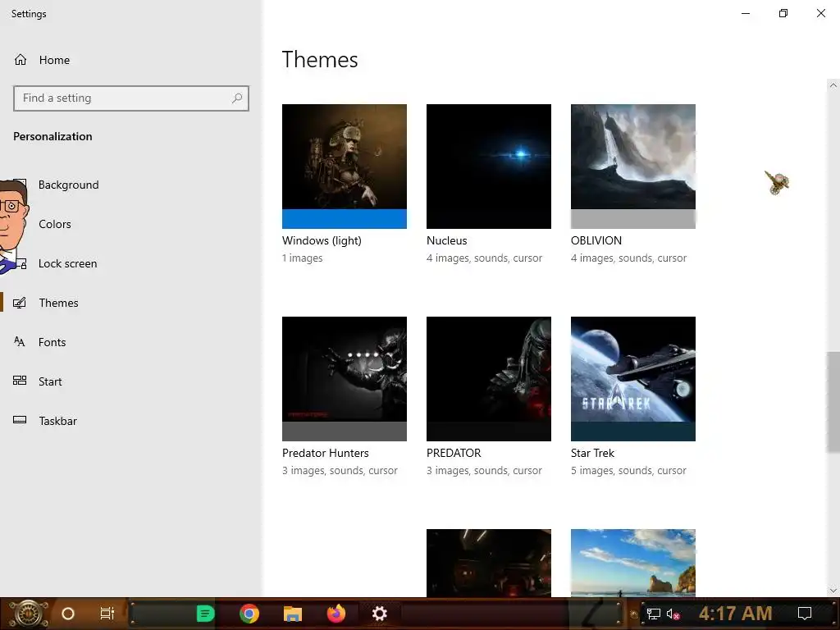Apply the Predator Hunters theme thumbnail
This screenshot has height=630, width=840.
[345, 379]
